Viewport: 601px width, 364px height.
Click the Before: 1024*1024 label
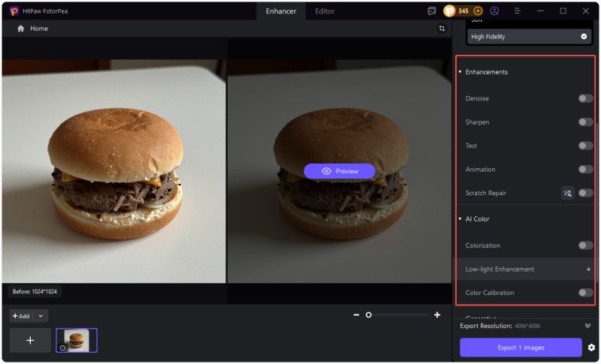[x=35, y=292]
